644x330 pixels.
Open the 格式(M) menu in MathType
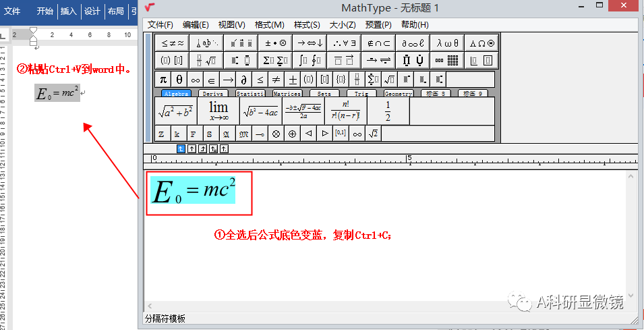(x=269, y=25)
